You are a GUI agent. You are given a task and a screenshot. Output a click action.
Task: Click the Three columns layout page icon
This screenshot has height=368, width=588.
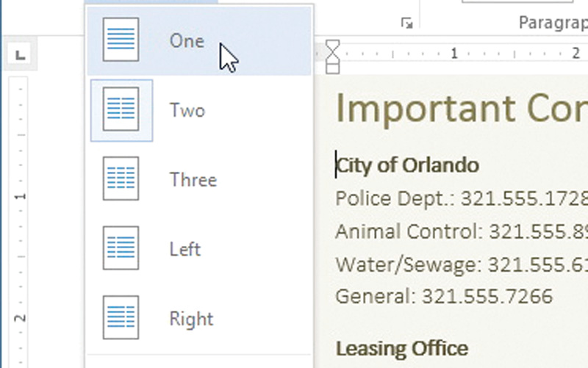[x=121, y=179]
